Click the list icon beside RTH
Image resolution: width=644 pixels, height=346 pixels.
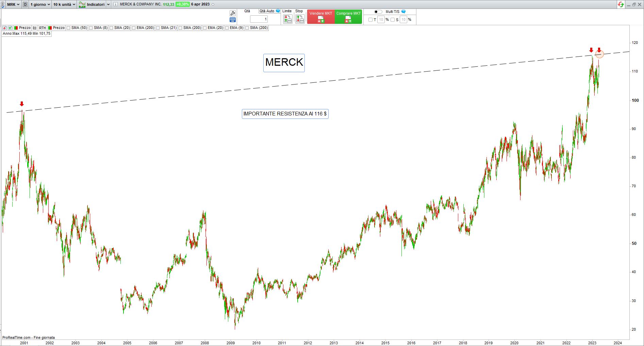pos(35,28)
